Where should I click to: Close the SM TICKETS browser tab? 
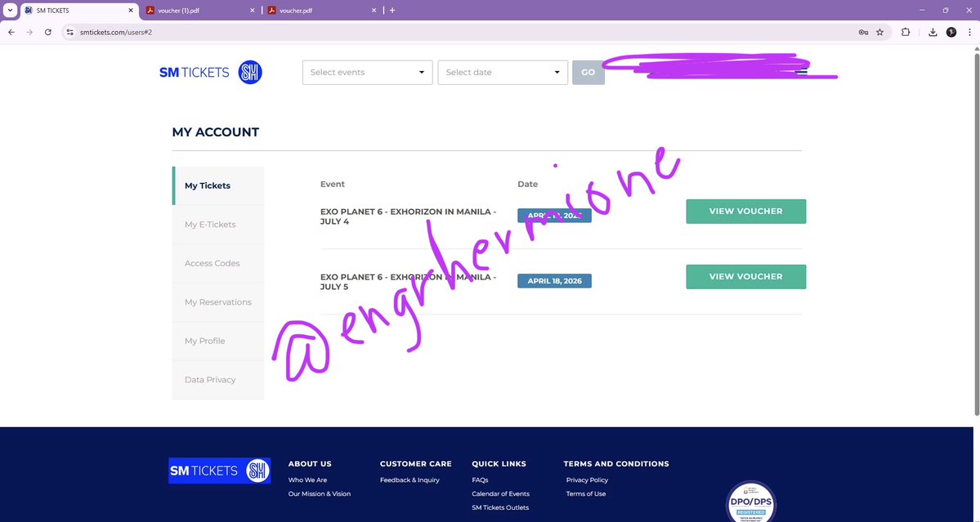pyautogui.click(x=131, y=11)
